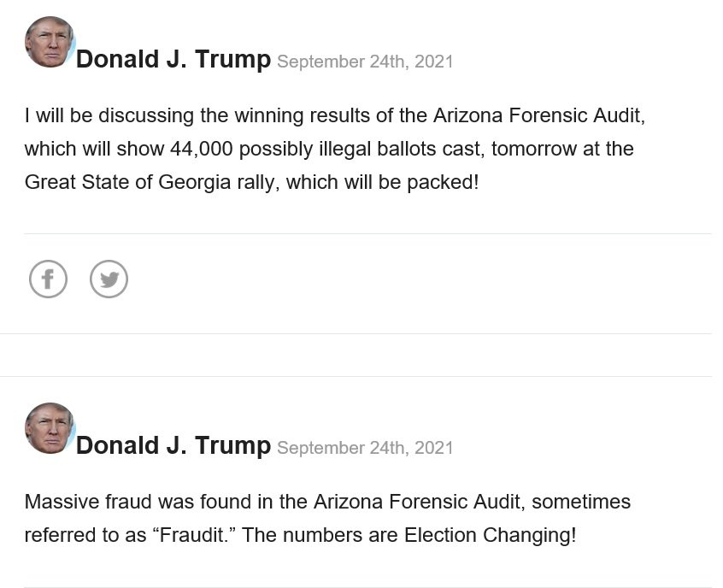Click the phrase "Election Changing!"

(490, 535)
